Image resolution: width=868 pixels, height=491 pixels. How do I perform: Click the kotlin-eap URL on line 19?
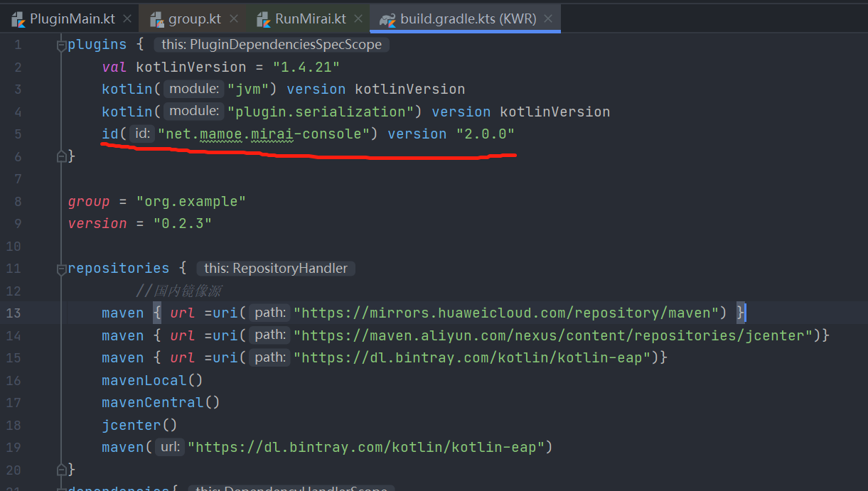pos(365,447)
